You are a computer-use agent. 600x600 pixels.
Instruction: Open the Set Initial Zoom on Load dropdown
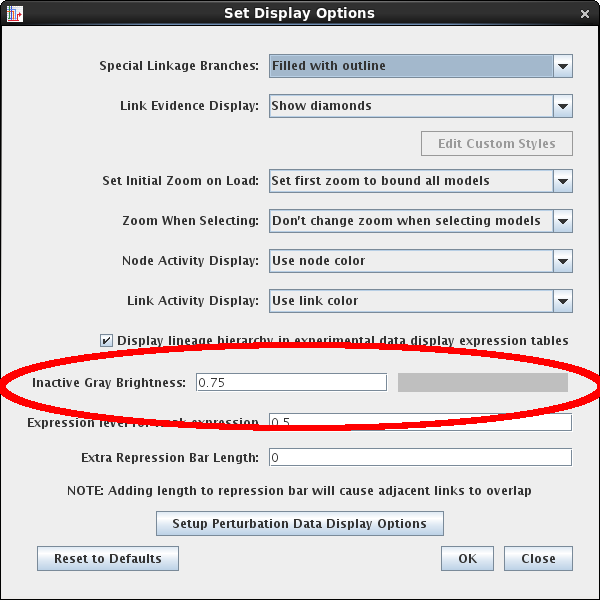point(410,181)
